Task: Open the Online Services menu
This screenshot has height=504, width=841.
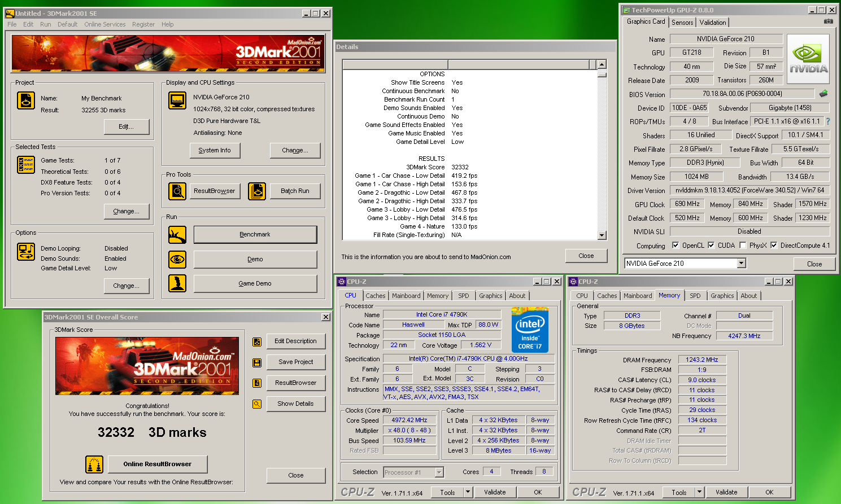Action: pos(105,24)
